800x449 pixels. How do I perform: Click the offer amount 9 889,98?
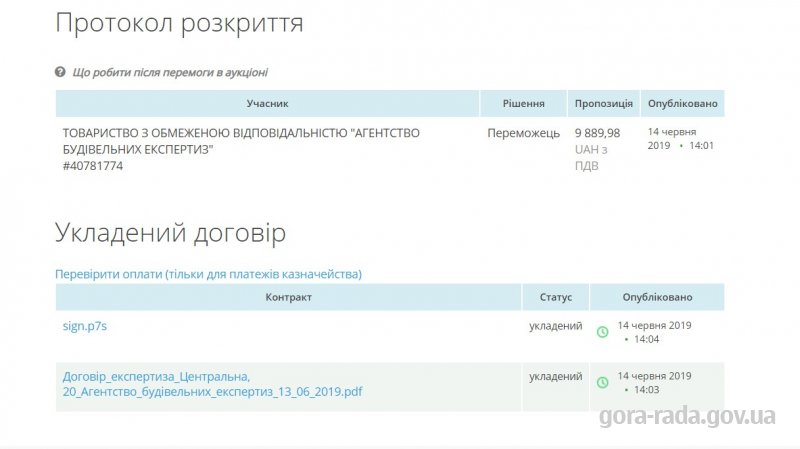[x=597, y=133]
